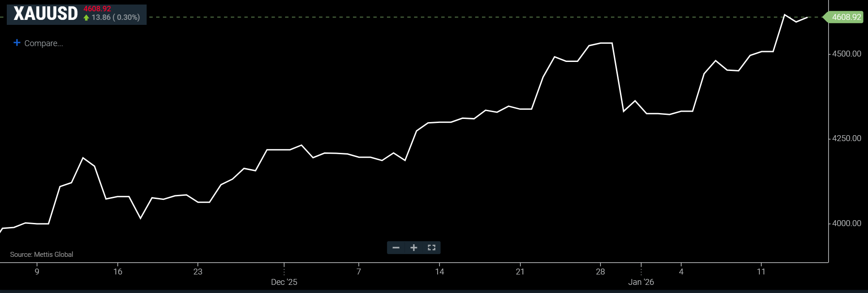Click the red 4608.92 price in header
Screen dimensions: 868x293
pos(97,9)
